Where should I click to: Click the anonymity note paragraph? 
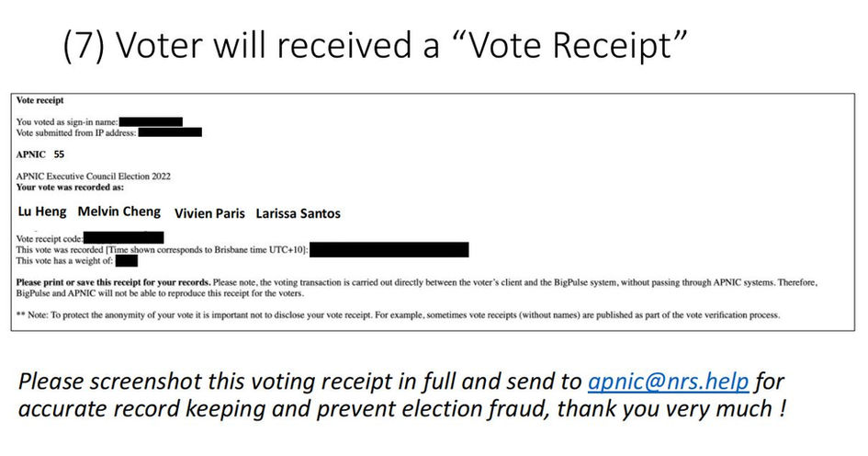pyautogui.click(x=398, y=314)
